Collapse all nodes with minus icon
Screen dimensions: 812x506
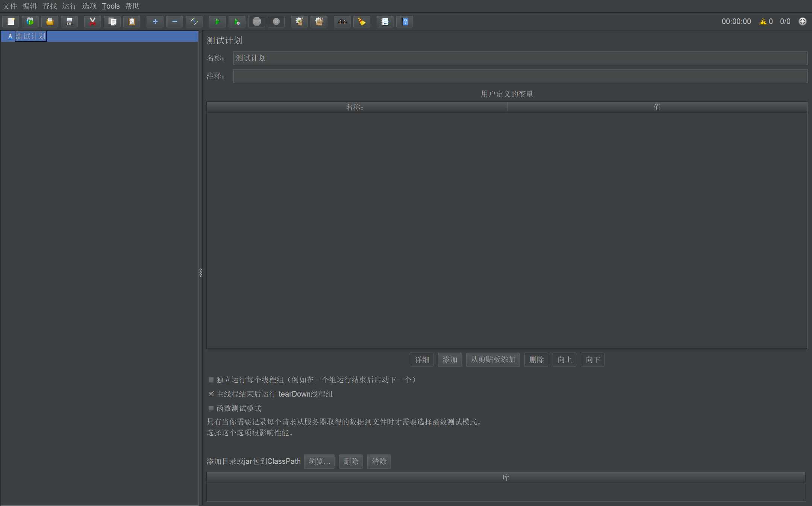click(174, 21)
